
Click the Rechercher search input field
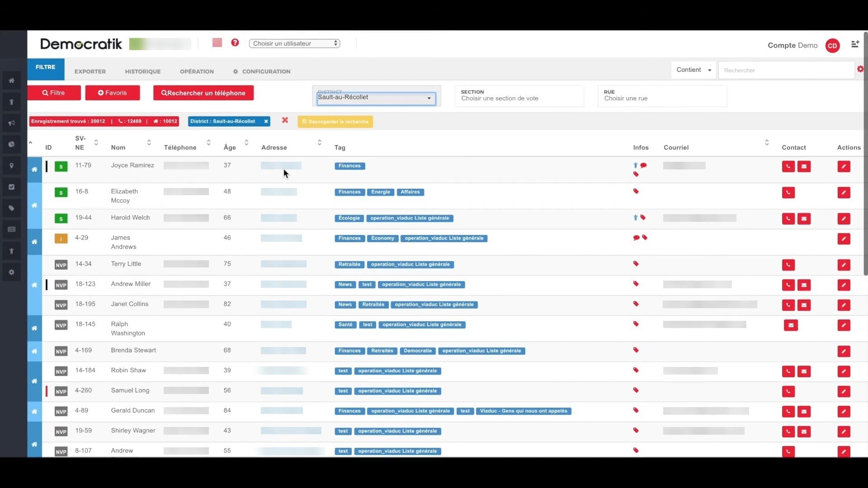point(786,70)
